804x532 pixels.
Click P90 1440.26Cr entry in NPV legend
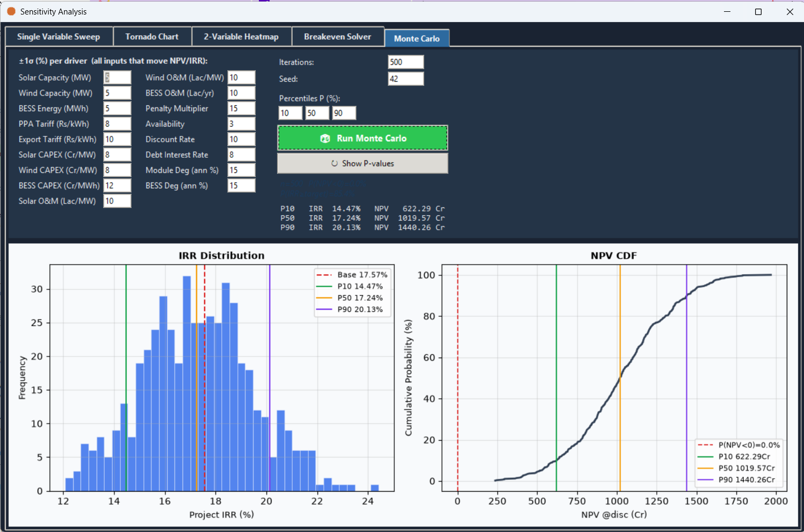[736, 479]
